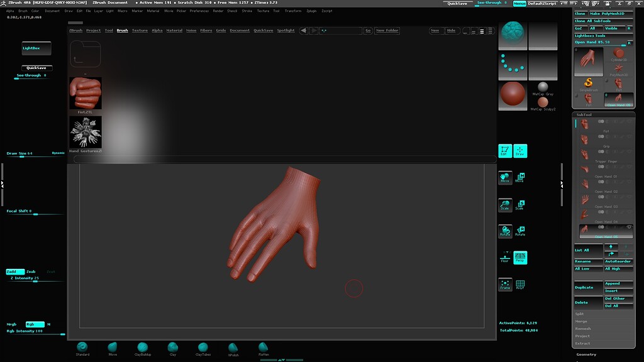Activate the Rotate transform tool

(x=505, y=231)
